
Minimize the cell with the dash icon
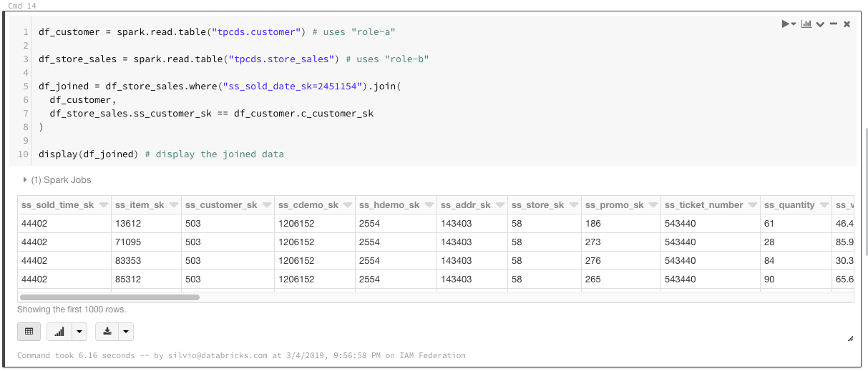[x=834, y=24]
